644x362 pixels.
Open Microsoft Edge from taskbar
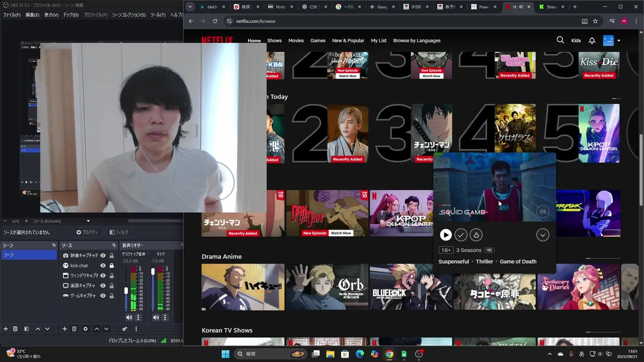[x=360, y=354]
